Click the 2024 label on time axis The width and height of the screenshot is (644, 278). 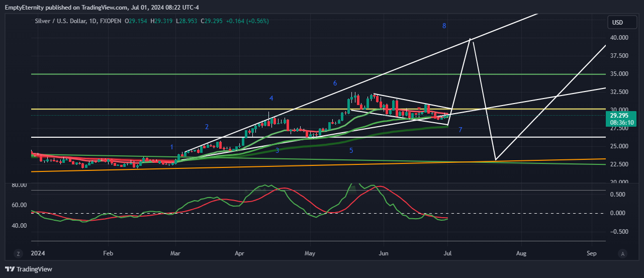coord(38,254)
